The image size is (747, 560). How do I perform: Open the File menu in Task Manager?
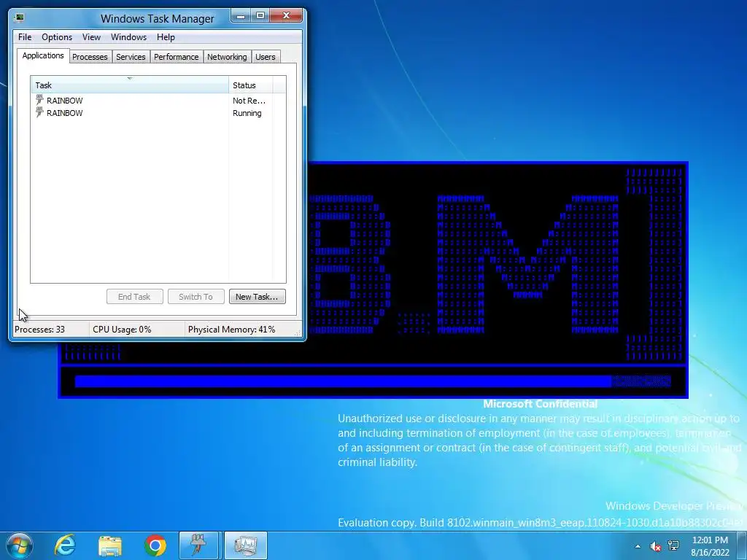[25, 37]
